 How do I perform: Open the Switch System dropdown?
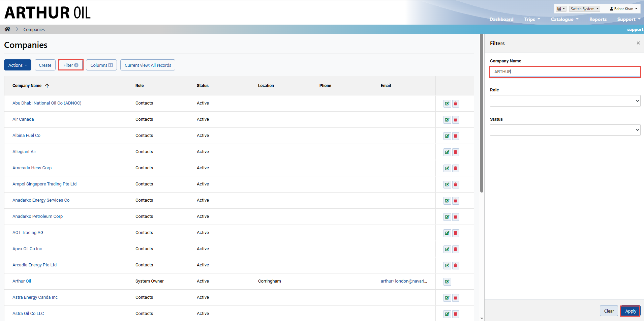(585, 9)
